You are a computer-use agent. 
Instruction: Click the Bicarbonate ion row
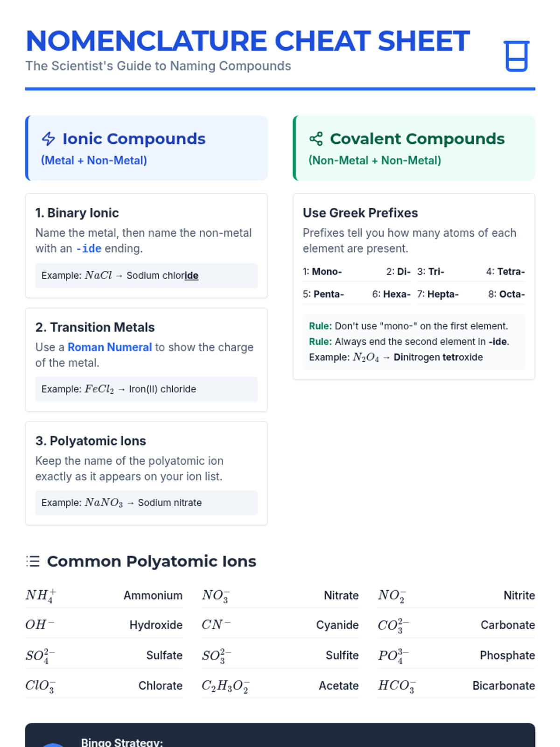456,685
